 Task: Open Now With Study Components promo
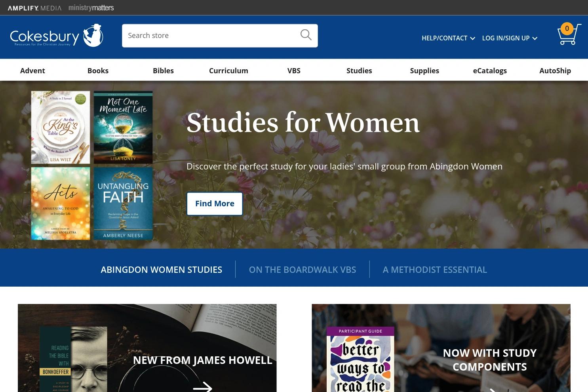441,348
